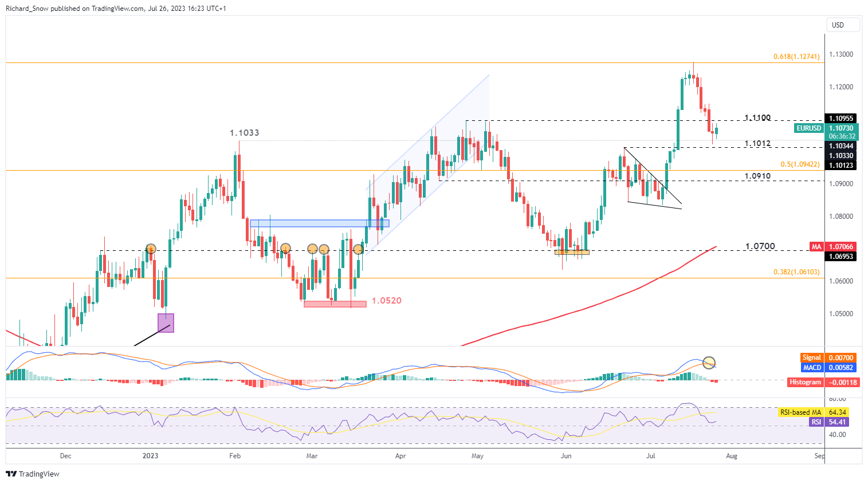Image resolution: width=868 pixels, height=484 pixels.
Task: Click the circled MACD crossover marker
Action: coord(709,363)
